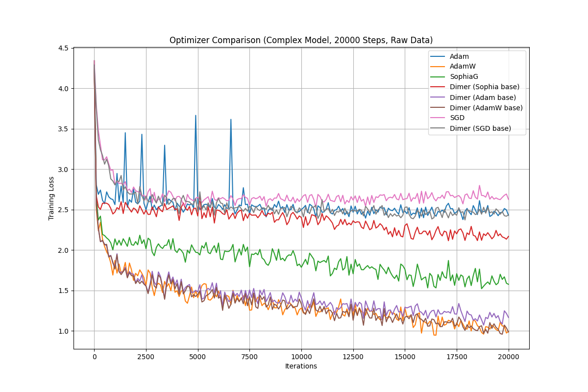Image resolution: width=588 pixels, height=392 pixels.
Task: Click the blue Adam spike peak near 6600 iterations
Action: click(x=231, y=120)
